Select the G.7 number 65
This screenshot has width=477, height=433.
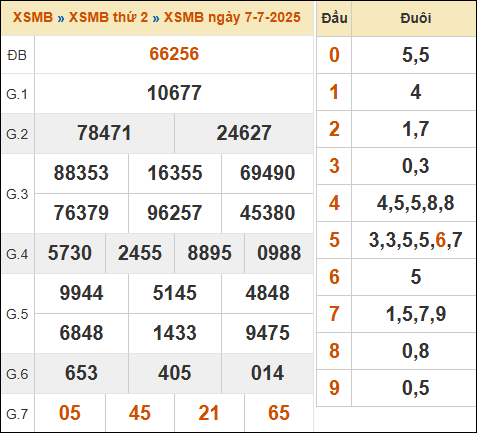[279, 413]
